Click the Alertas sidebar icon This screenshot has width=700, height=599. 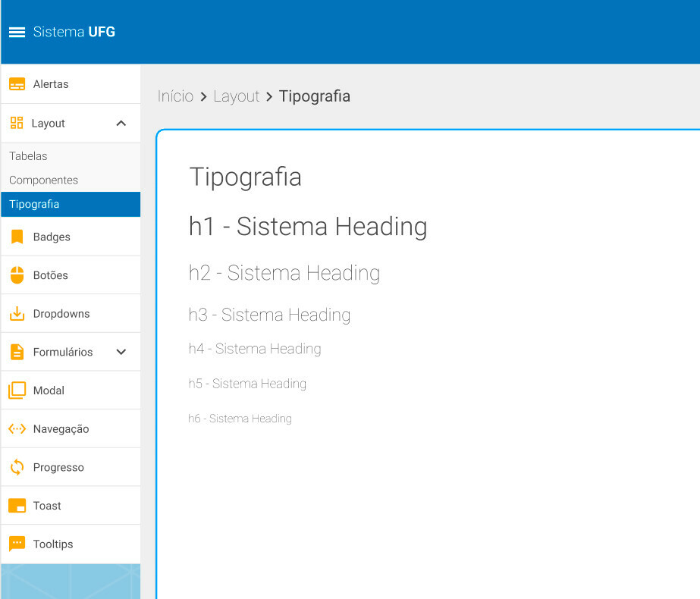coord(17,84)
